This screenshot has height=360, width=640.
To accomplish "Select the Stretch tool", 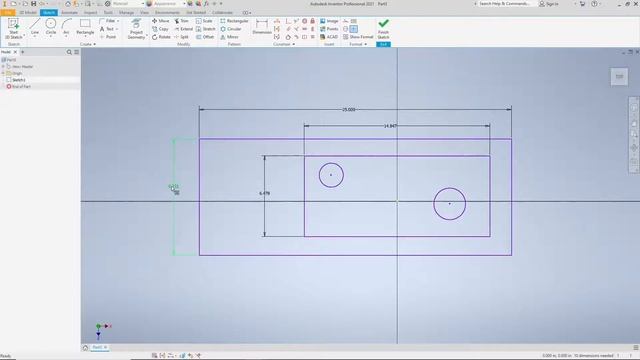I will click(x=205, y=29).
